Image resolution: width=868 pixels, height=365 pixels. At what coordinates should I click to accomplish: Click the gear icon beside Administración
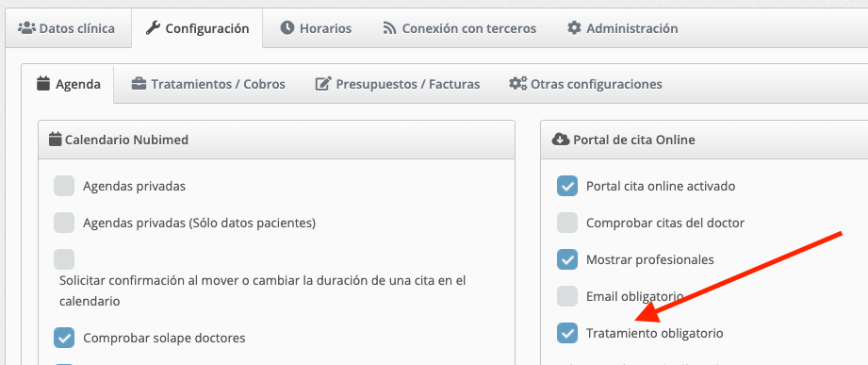pyautogui.click(x=574, y=27)
